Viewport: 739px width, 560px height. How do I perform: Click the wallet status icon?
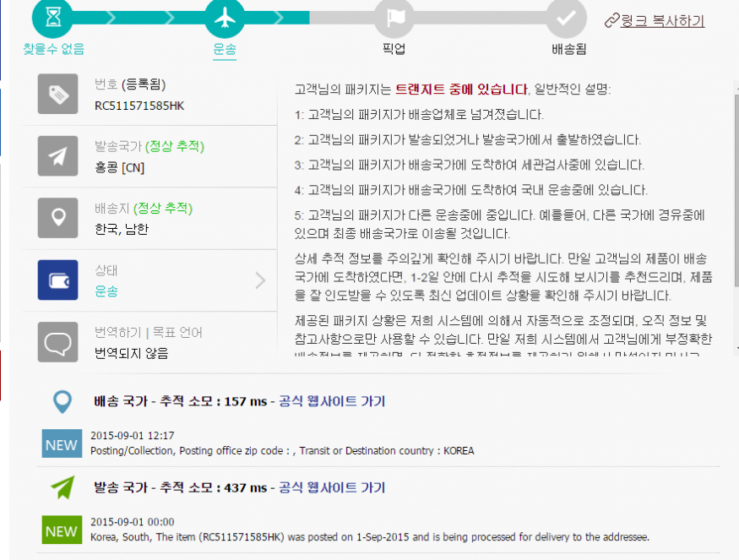(x=58, y=280)
